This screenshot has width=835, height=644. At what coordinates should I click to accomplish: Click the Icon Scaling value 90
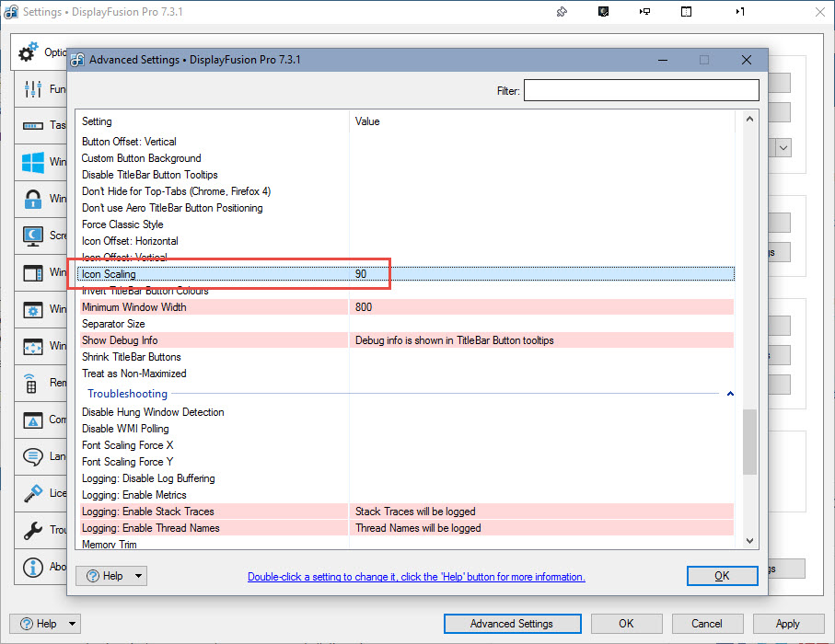click(361, 274)
